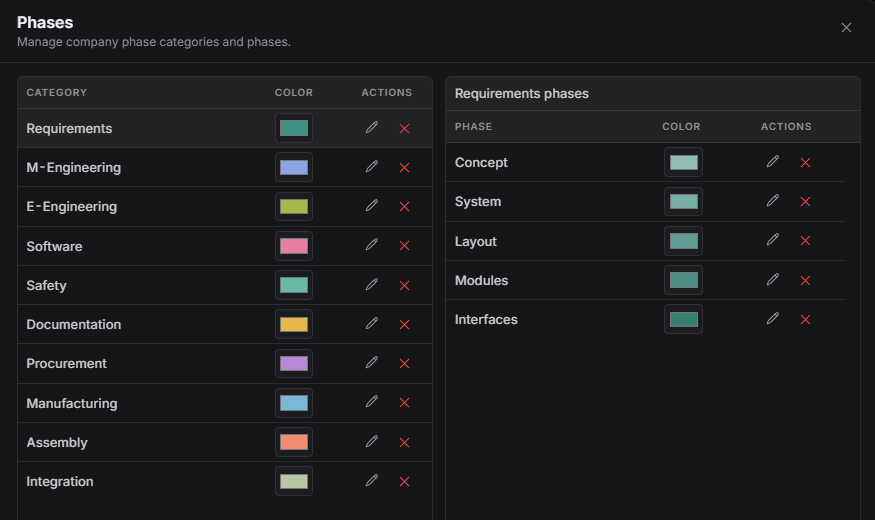The width and height of the screenshot is (875, 520).
Task: Edit the Documentation category
Action: pos(372,324)
